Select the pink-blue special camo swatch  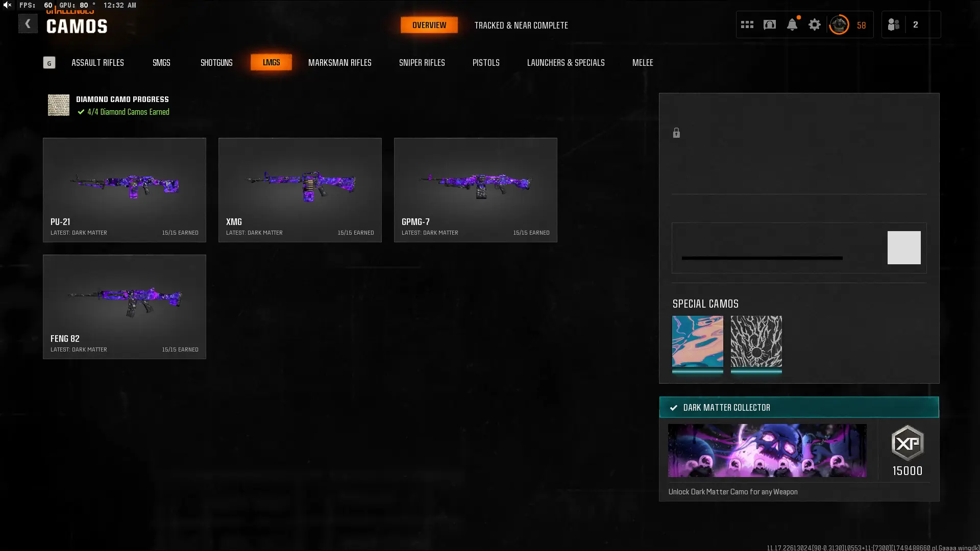(x=697, y=341)
